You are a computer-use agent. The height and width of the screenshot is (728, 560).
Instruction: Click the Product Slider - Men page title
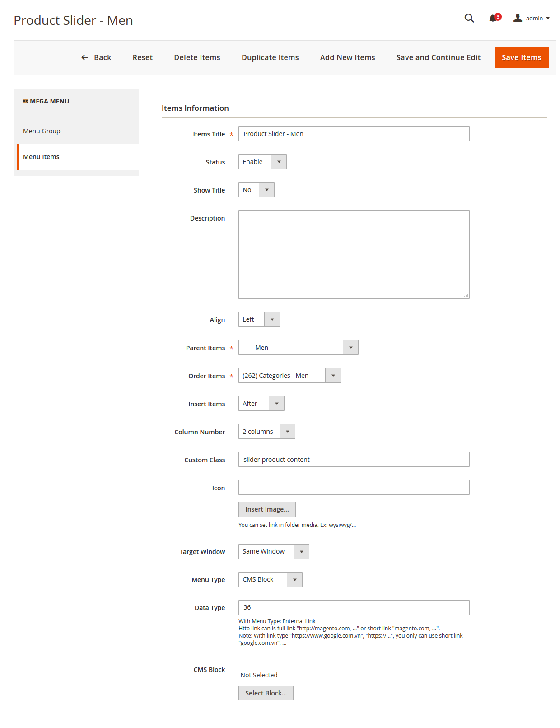click(73, 20)
